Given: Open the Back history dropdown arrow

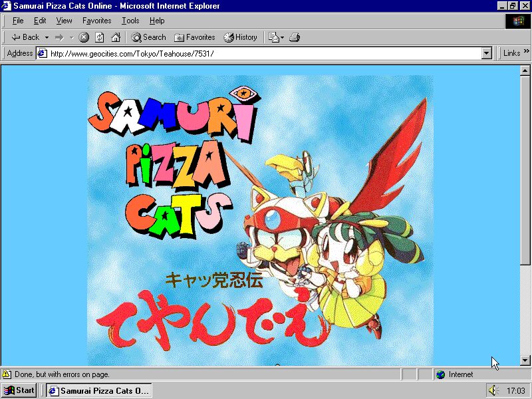Looking at the screenshot, I should coord(47,37).
